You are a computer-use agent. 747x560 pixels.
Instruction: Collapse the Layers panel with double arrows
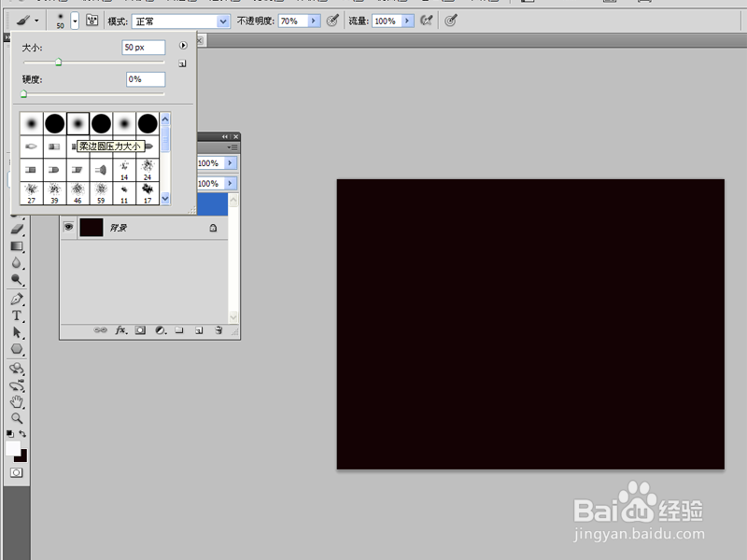point(225,136)
